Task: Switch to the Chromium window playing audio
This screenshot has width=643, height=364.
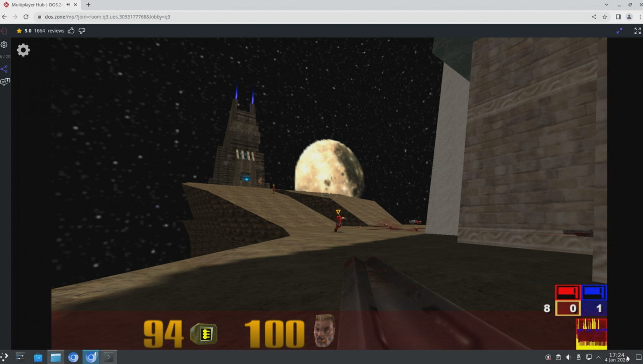Action: pos(91,357)
